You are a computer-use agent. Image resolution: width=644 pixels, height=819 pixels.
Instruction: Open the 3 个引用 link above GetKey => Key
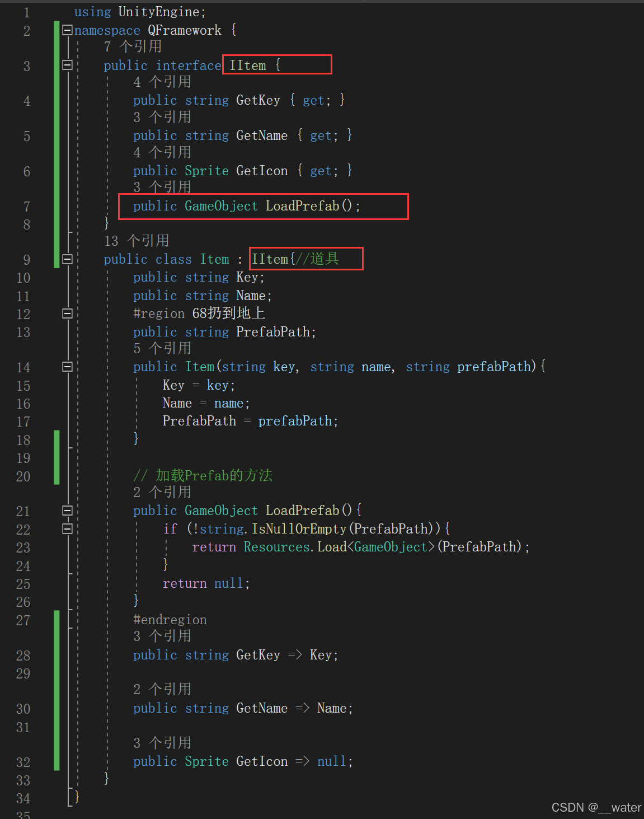[162, 636]
